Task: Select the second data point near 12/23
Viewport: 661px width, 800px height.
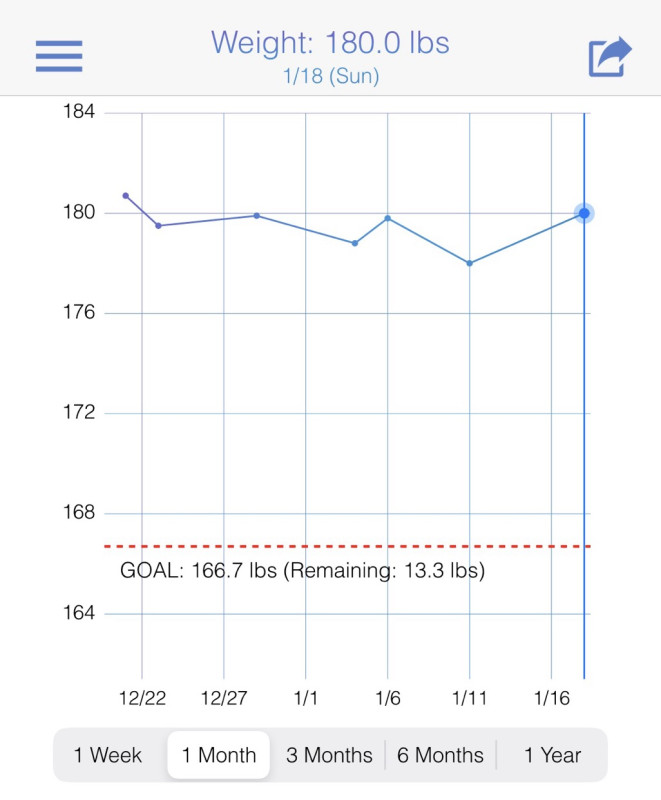Action: coord(158,225)
